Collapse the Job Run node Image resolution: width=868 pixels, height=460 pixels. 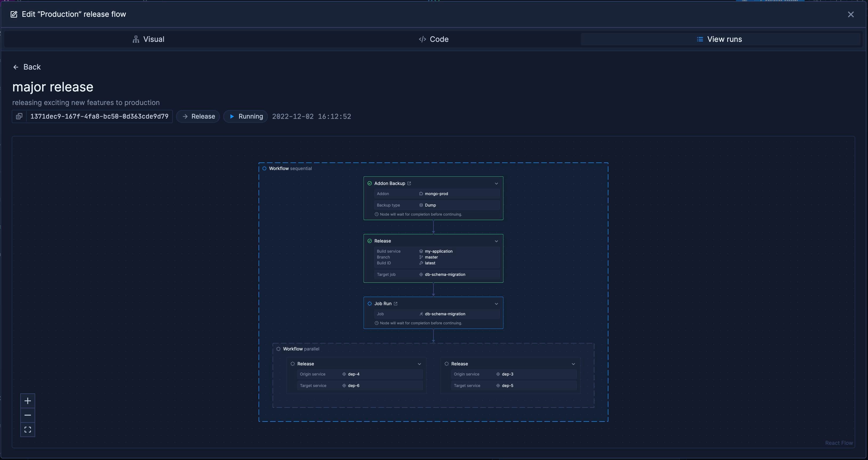pos(496,304)
